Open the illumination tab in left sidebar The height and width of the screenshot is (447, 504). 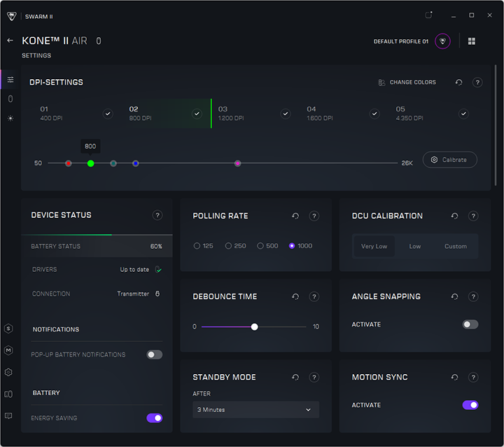(x=10, y=118)
